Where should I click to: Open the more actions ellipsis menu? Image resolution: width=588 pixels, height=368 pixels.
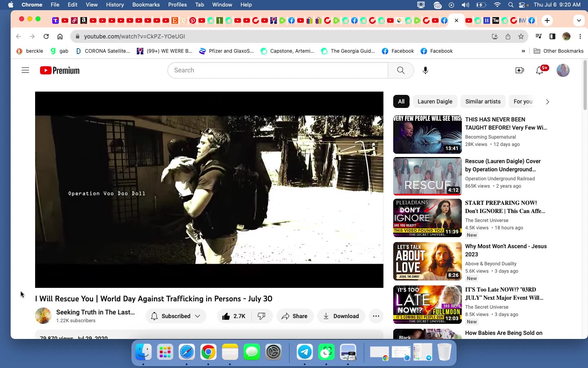pyautogui.click(x=376, y=316)
